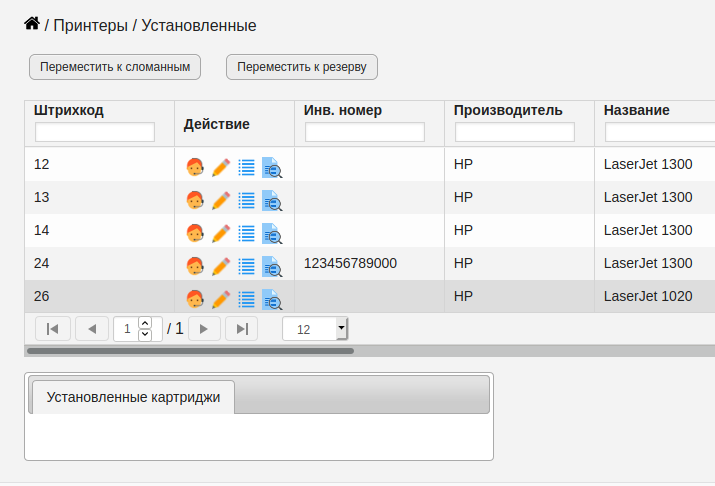Open the list icon for barcode 12
This screenshot has height=486, width=715.
point(247,167)
